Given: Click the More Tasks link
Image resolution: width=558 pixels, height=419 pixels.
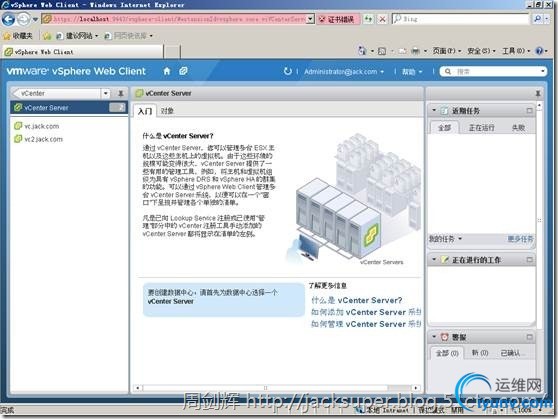Looking at the screenshot, I should click(x=520, y=239).
